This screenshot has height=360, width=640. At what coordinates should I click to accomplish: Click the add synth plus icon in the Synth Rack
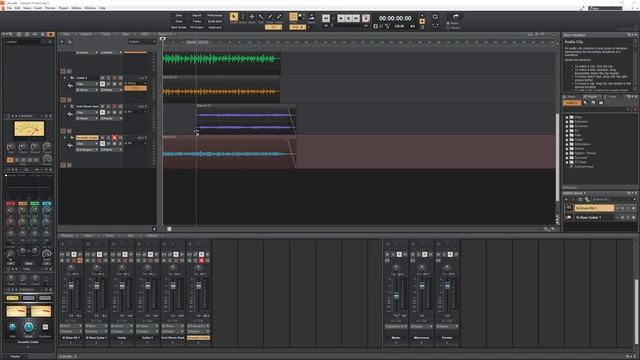pyautogui.click(x=567, y=199)
